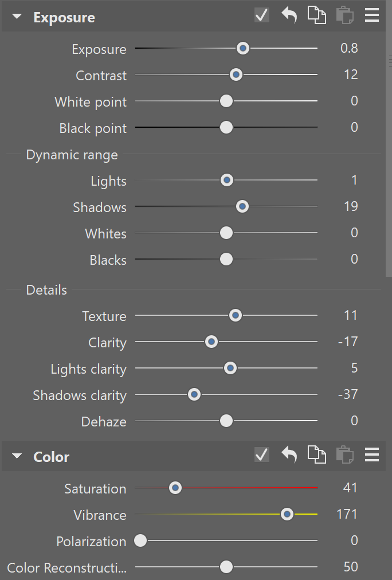Uncheck the Color section checkbox
This screenshot has height=580, width=392.
(262, 456)
